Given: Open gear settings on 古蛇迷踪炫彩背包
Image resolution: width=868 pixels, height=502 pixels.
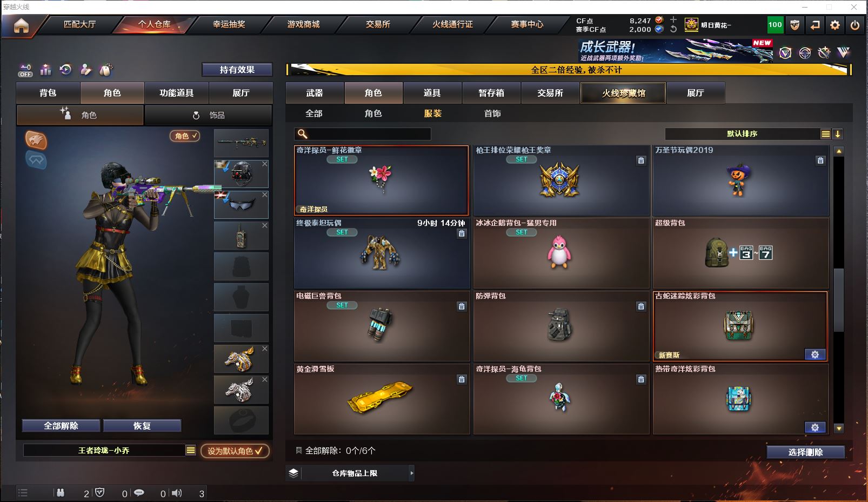Looking at the screenshot, I should [815, 354].
